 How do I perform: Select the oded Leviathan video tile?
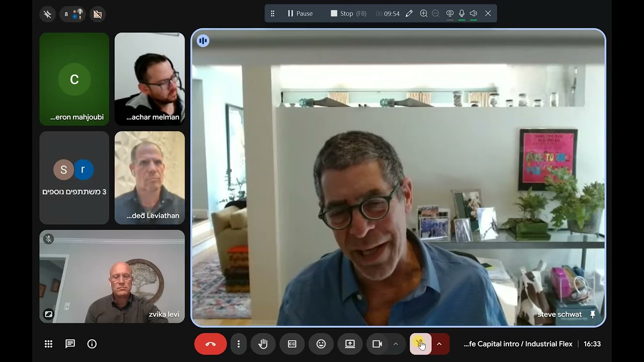[x=150, y=177]
